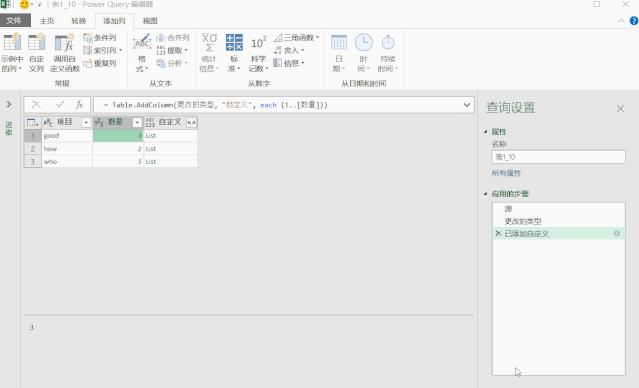Image resolution: width=639 pixels, height=388 pixels.
Task: Confirm the formula with checkmark
Action: (x=60, y=105)
